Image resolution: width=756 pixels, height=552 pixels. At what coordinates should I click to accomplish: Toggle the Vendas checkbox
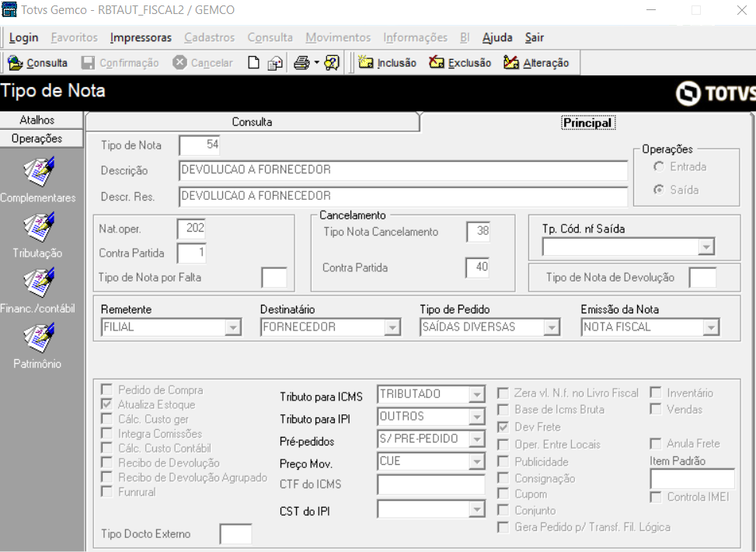click(655, 409)
